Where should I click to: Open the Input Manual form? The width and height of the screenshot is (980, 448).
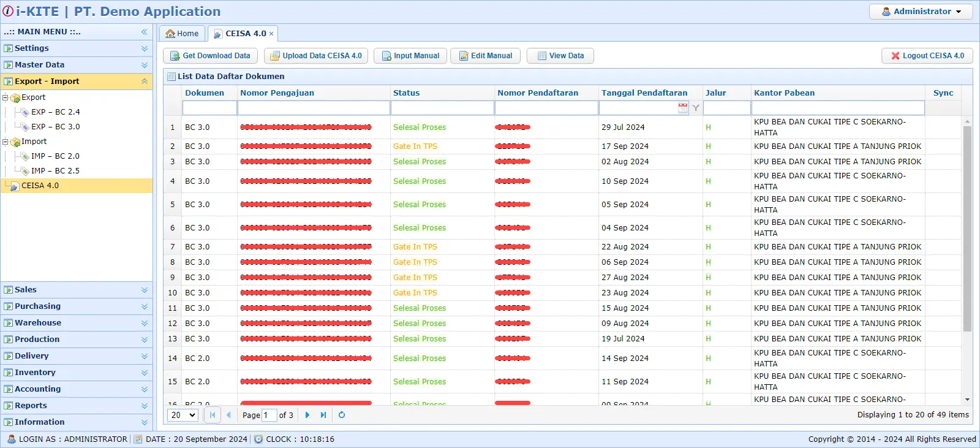point(410,56)
